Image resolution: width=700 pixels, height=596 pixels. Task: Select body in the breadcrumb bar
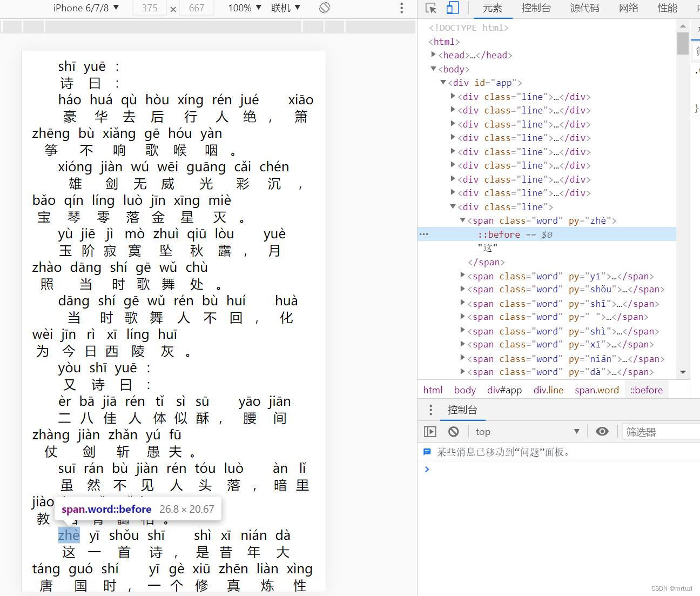(465, 390)
